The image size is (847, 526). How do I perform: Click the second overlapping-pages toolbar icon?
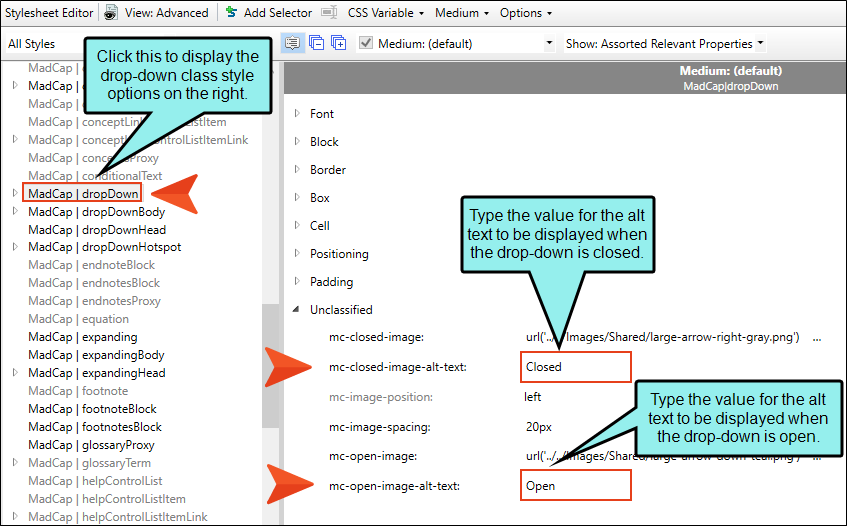coord(315,43)
